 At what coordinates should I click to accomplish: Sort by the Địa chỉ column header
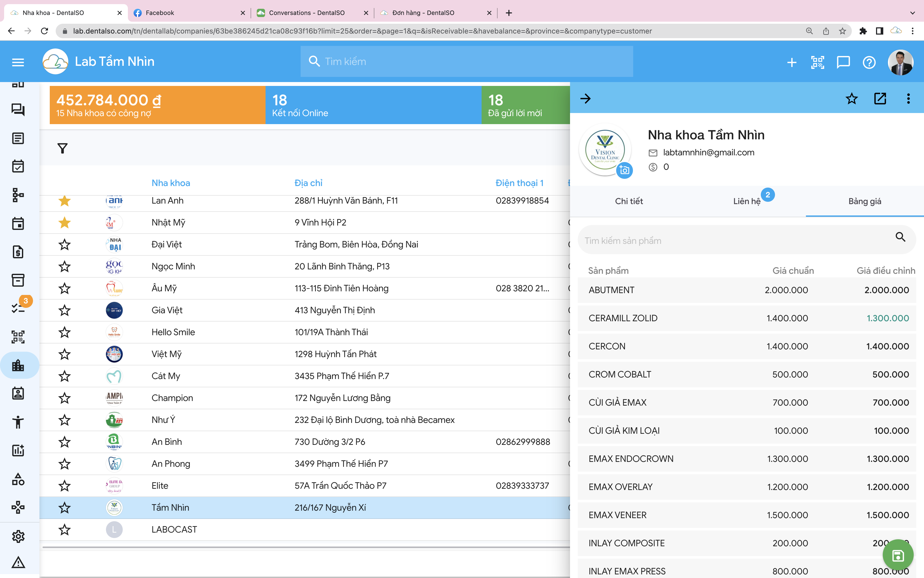pyautogui.click(x=309, y=183)
